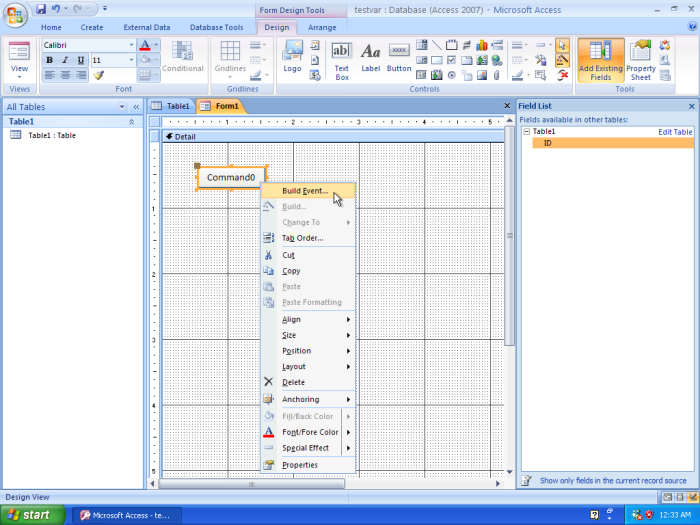Close the Field List pane
This screenshot has width=700, height=525.
tap(692, 106)
